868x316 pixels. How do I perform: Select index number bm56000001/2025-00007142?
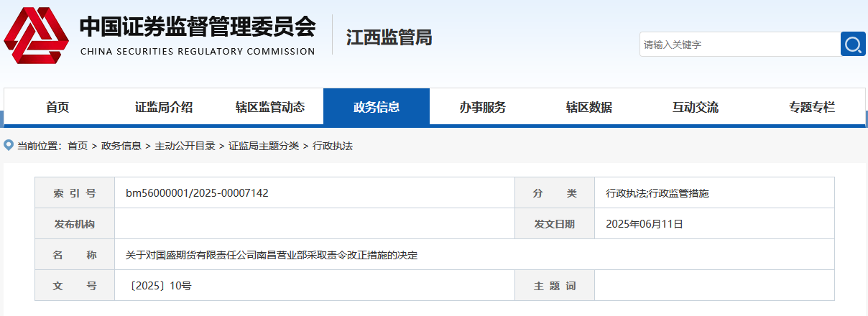(x=197, y=193)
